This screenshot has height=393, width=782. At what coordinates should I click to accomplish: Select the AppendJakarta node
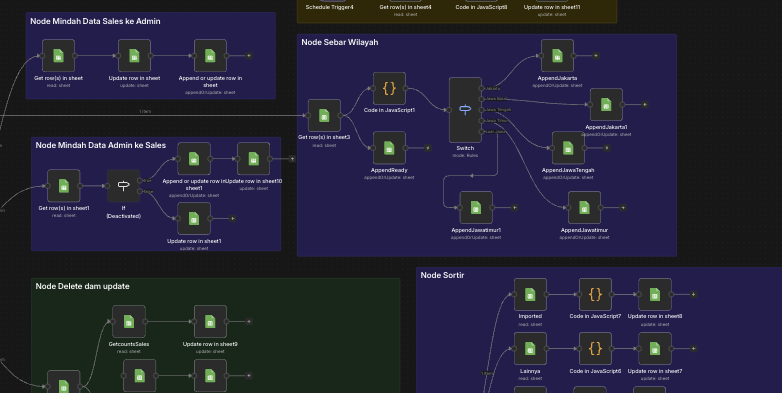[557, 56]
